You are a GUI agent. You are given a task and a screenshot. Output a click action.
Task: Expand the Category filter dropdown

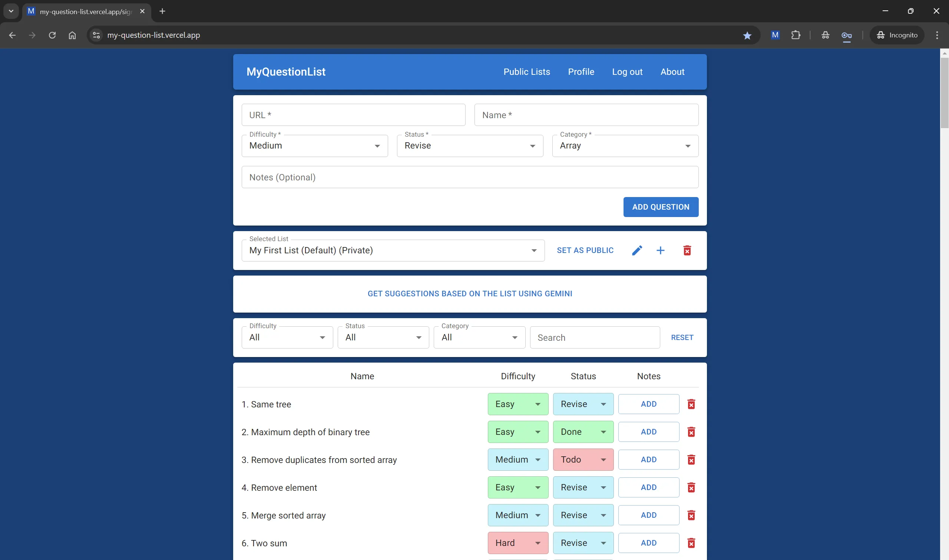coord(479,337)
